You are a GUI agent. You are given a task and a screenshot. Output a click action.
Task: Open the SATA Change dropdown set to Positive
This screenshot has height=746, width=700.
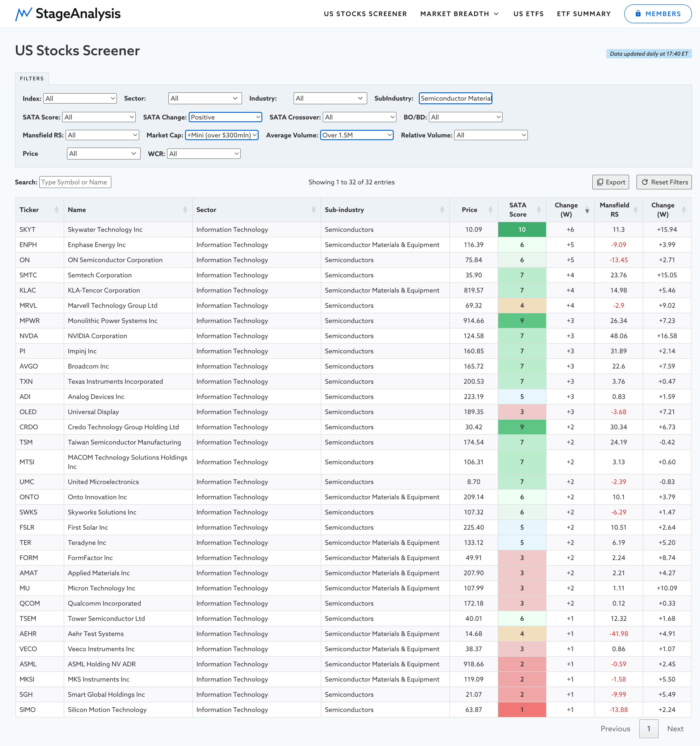225,117
